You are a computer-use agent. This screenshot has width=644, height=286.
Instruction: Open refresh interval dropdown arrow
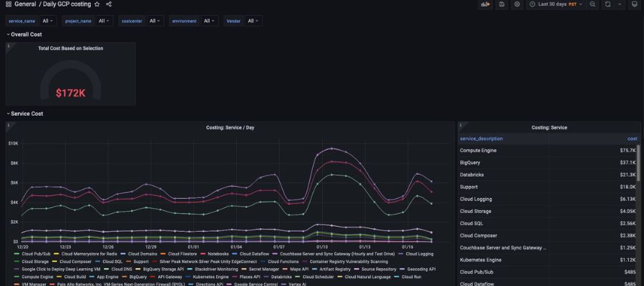click(x=620, y=4)
